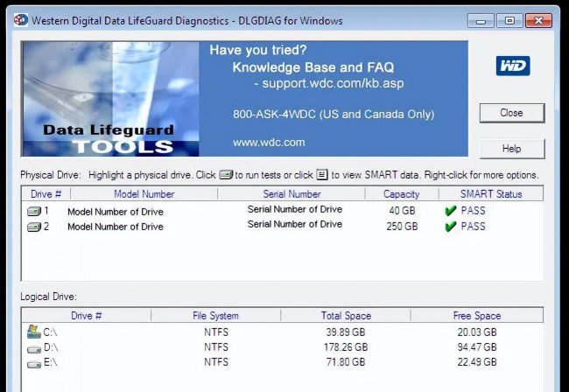Select the 250 GB capacity value
Viewport: 569px width, 392px height.
[x=402, y=227]
